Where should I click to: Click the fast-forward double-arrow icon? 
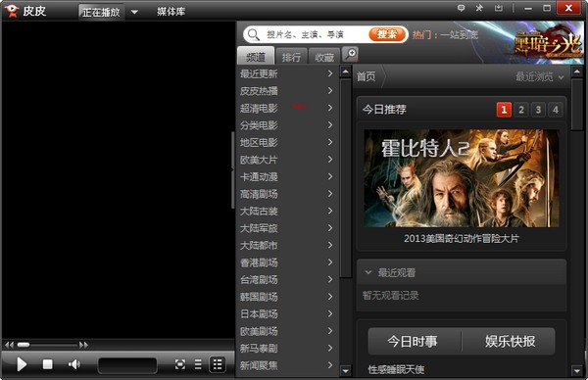point(83,345)
